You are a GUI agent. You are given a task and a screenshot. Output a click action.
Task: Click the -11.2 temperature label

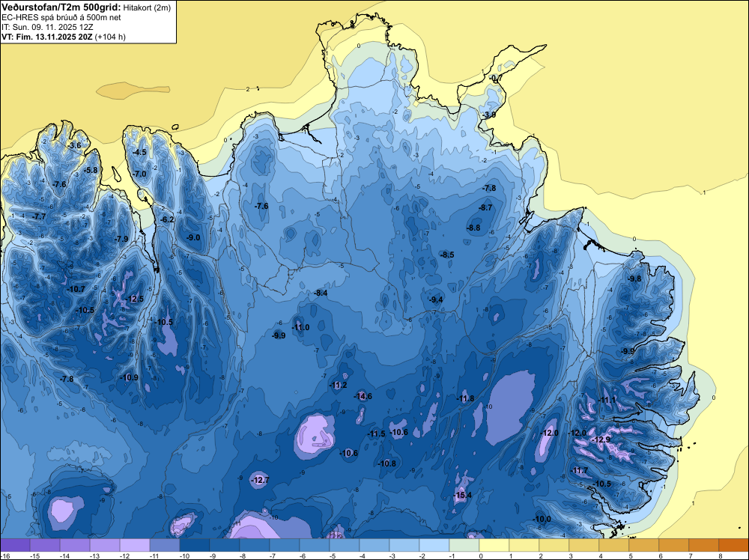pyautogui.click(x=339, y=386)
